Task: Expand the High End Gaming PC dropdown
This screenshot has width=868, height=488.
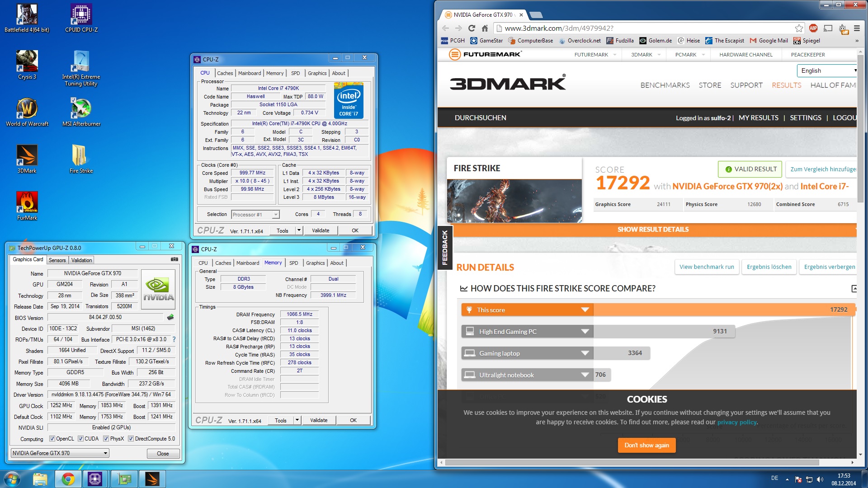Action: tap(585, 332)
